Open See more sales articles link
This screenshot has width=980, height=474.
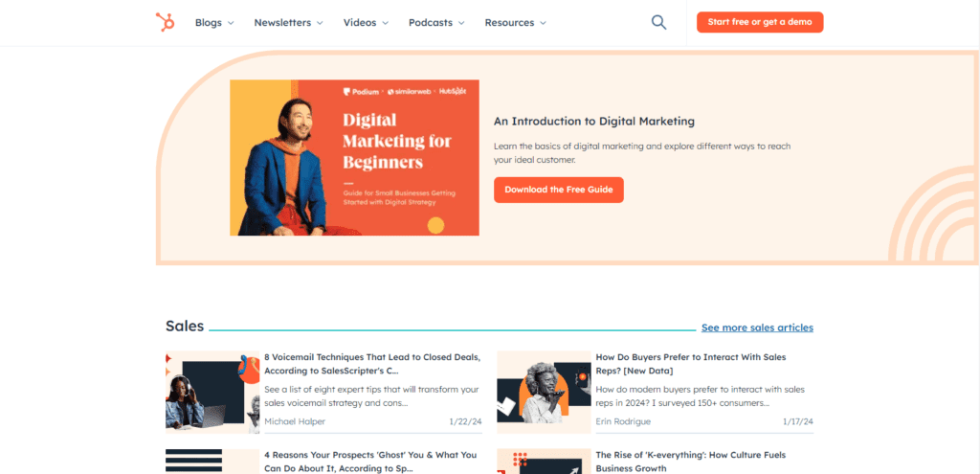[758, 327]
